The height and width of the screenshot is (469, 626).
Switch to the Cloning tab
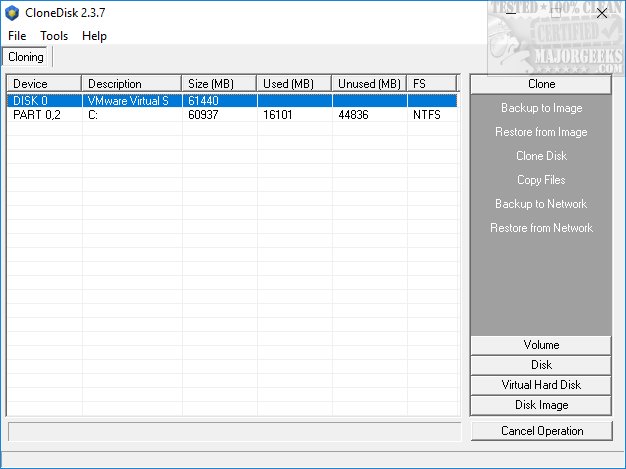(26, 57)
